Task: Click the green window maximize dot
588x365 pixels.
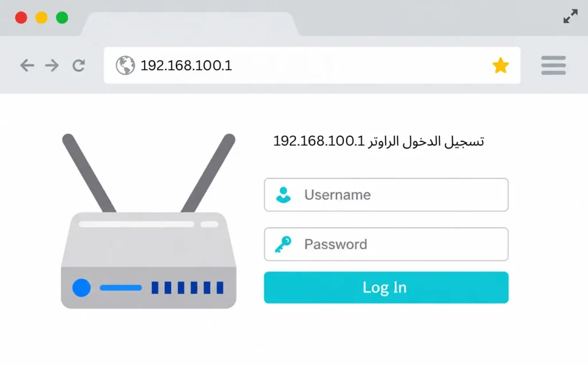Action: (62, 18)
